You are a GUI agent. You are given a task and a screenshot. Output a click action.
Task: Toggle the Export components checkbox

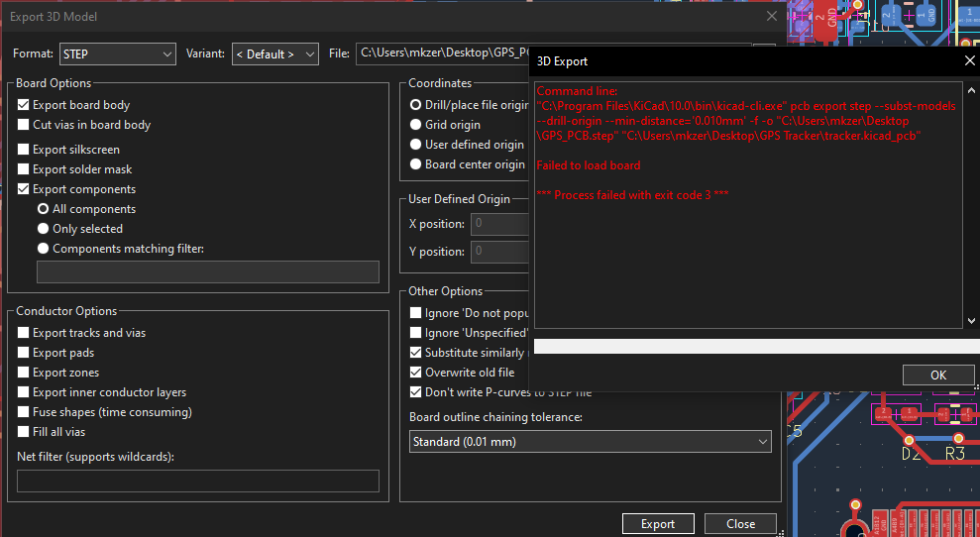(23, 189)
